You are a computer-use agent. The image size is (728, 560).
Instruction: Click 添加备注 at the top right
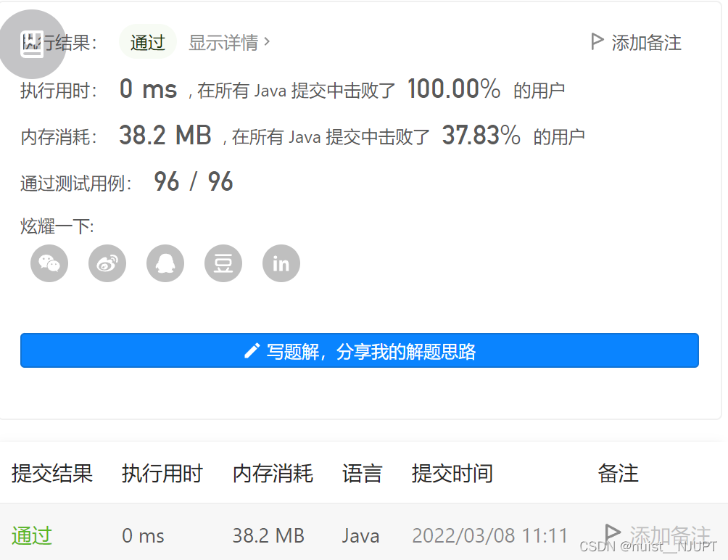click(x=645, y=42)
